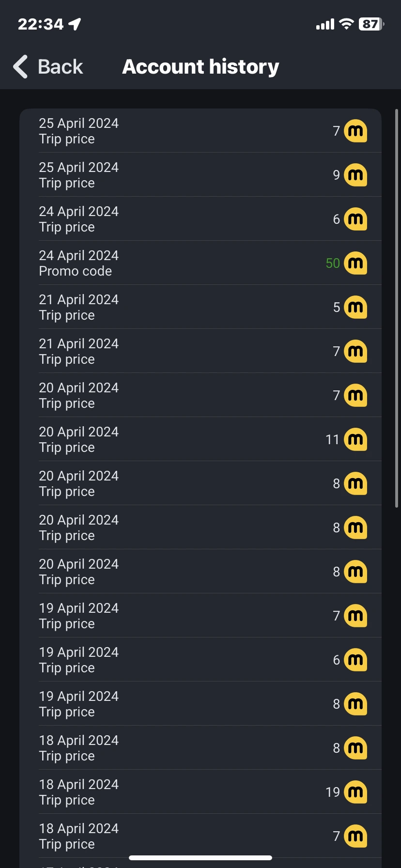Tap the coin icon on 21 April 5-coin trip
401x868 pixels.
(355, 307)
